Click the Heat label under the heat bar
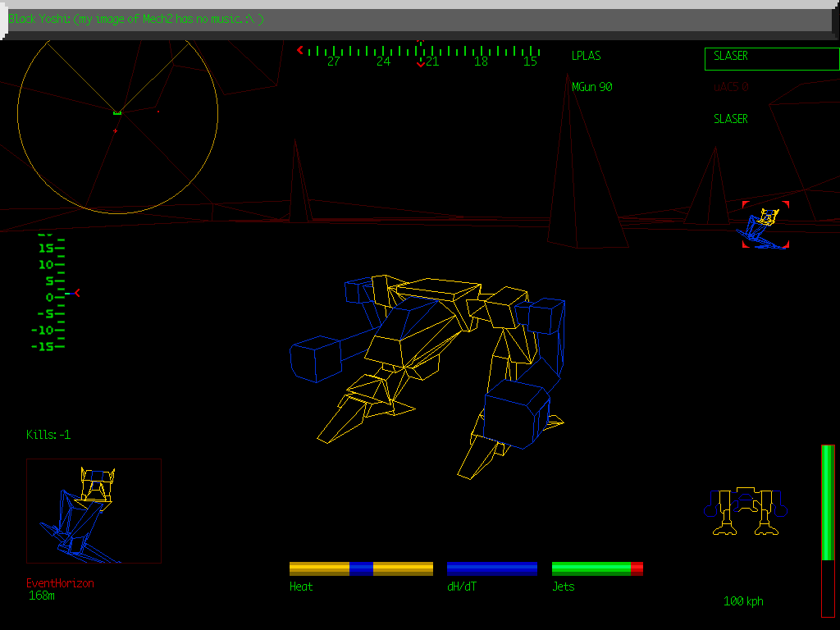Screen dimensions: 840x630 coord(301,586)
